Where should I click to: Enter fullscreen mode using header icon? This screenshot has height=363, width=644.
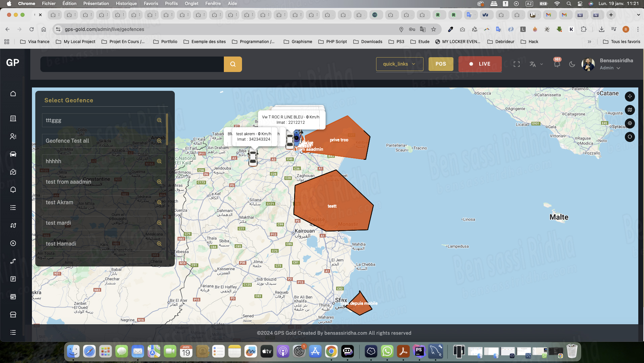[517, 64]
